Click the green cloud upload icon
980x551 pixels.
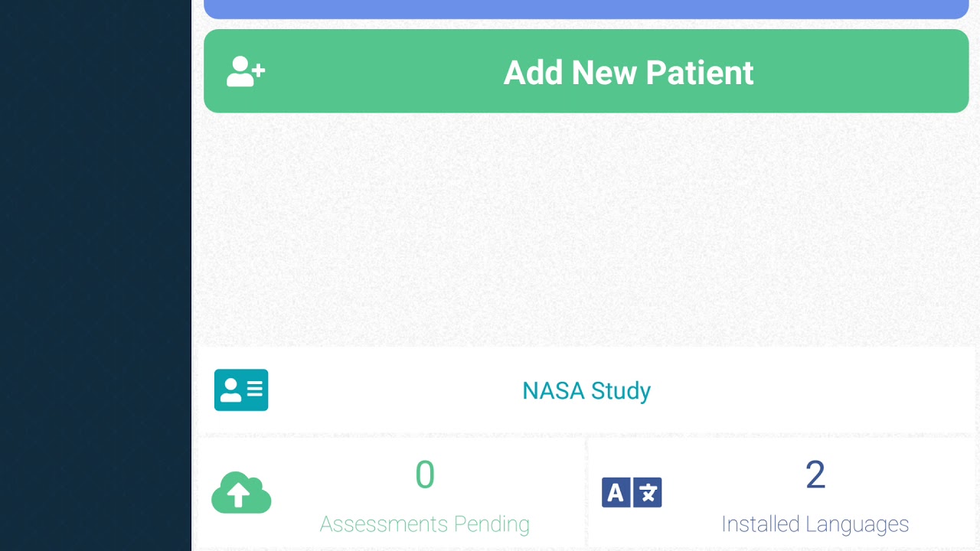(x=241, y=492)
